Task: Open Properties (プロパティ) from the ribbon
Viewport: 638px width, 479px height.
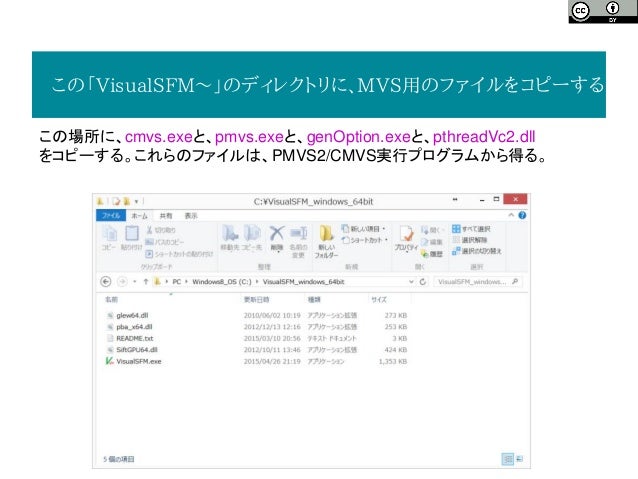Action: pos(406,239)
